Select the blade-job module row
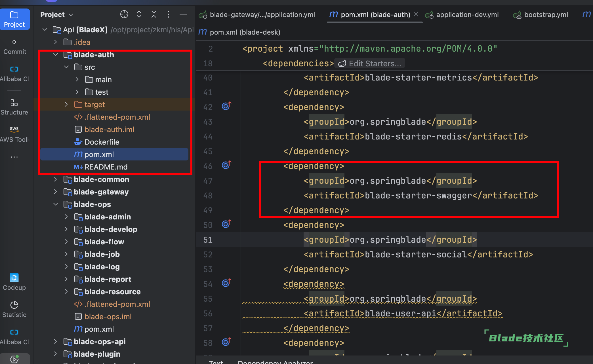This screenshot has height=364, width=593. [x=114, y=254]
